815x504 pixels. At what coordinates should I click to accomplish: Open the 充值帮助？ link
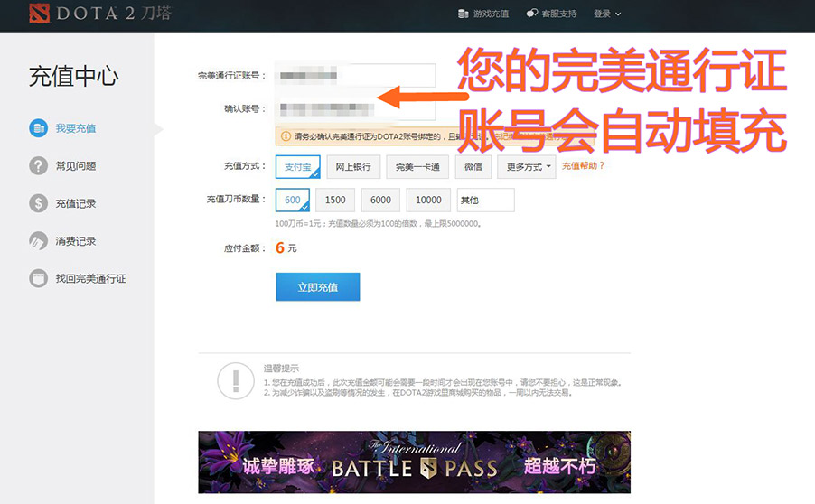tap(583, 166)
